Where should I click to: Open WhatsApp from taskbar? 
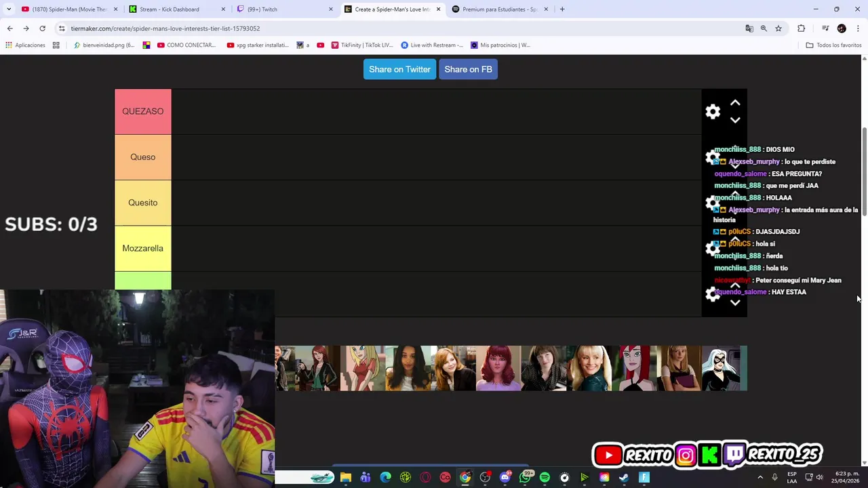tap(525, 477)
